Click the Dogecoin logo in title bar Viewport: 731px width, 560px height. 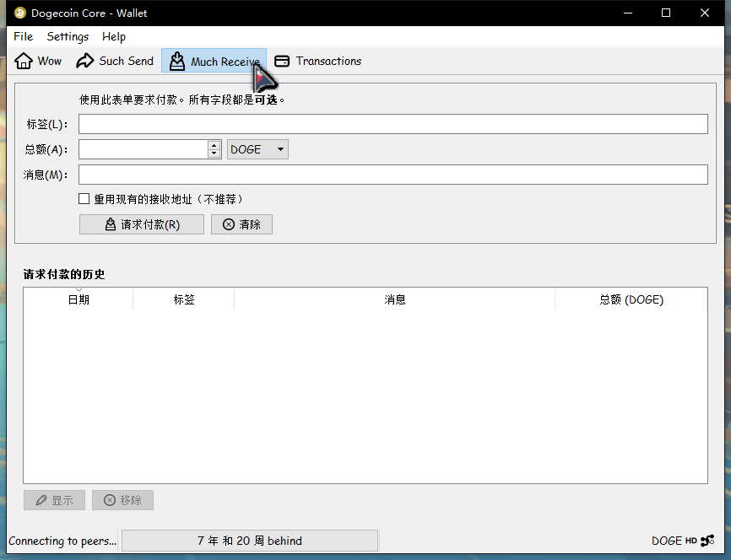click(20, 13)
